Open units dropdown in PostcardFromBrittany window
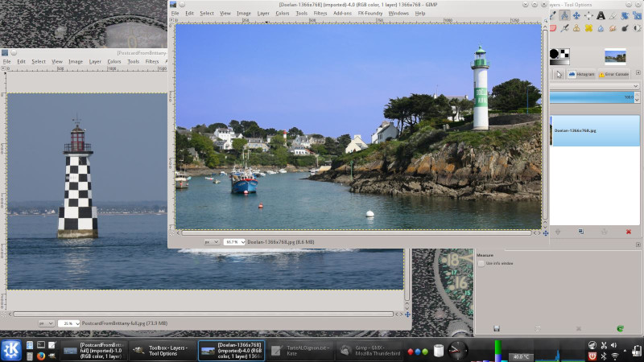The image size is (644, 362). [46, 323]
